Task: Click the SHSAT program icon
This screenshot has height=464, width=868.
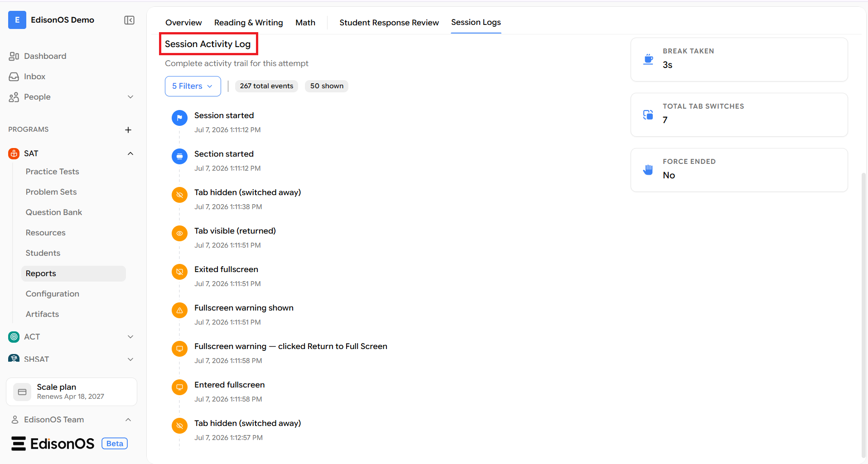Action: click(x=14, y=358)
